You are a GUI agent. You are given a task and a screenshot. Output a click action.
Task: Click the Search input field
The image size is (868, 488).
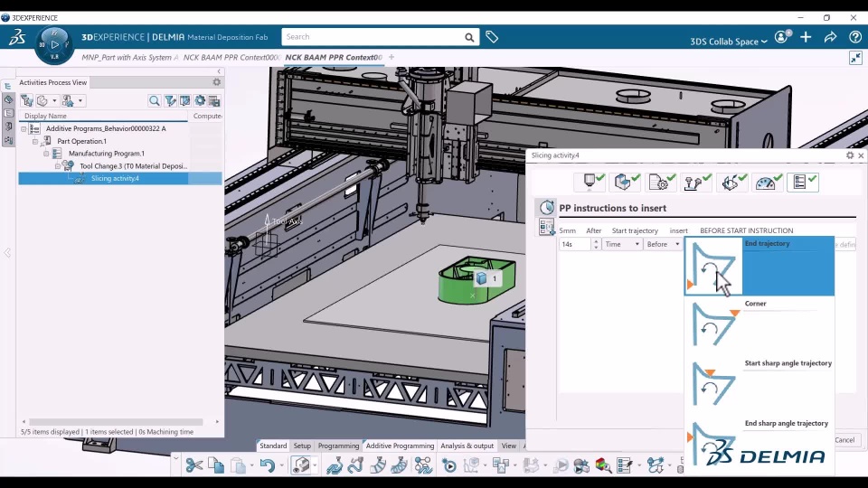coord(373,37)
